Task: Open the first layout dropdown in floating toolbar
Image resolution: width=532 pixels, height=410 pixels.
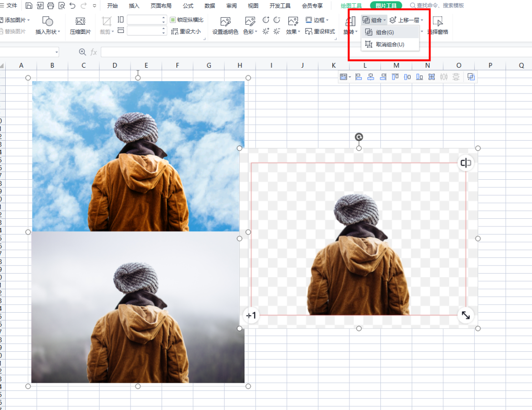Action: (345, 77)
